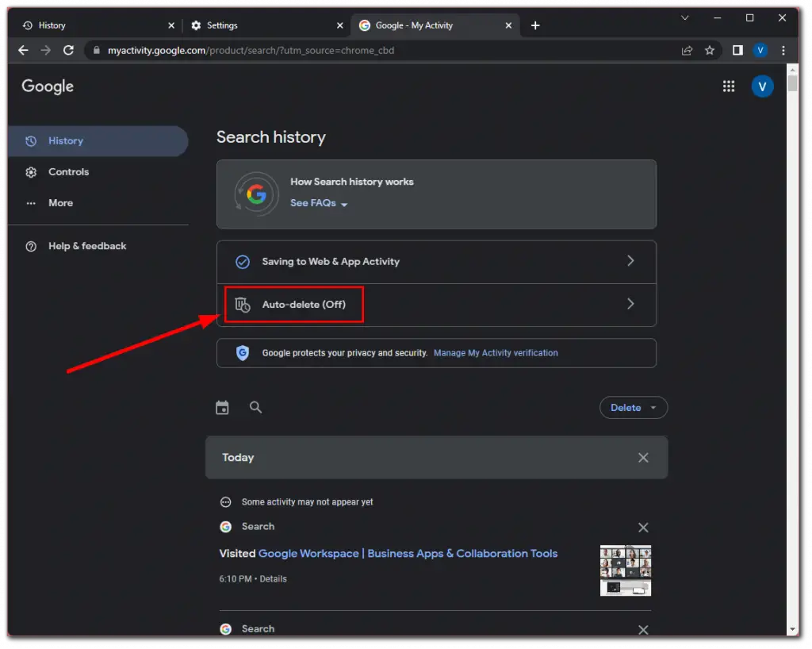Screen dimensions: 812x649
Task: Click the Google Workspace thumbnail image
Action: click(x=625, y=570)
